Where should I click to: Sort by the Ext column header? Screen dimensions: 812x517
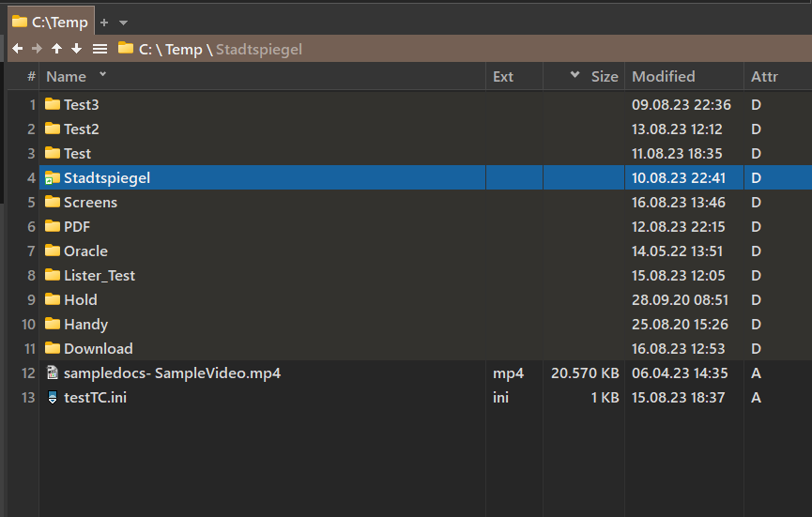pos(503,77)
